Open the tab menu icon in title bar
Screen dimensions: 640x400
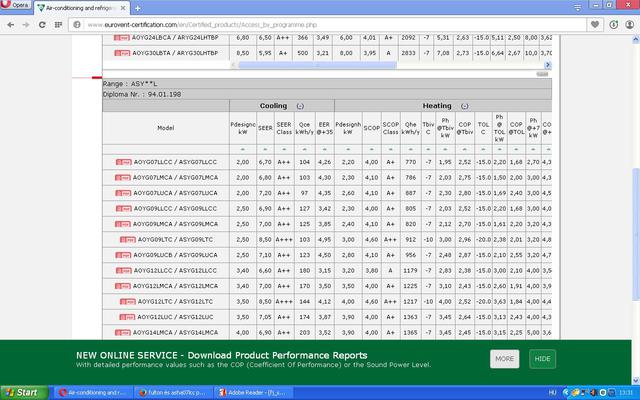(577, 7)
